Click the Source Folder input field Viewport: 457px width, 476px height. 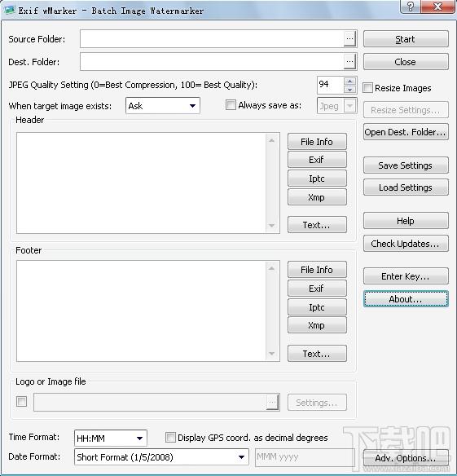pyautogui.click(x=212, y=39)
